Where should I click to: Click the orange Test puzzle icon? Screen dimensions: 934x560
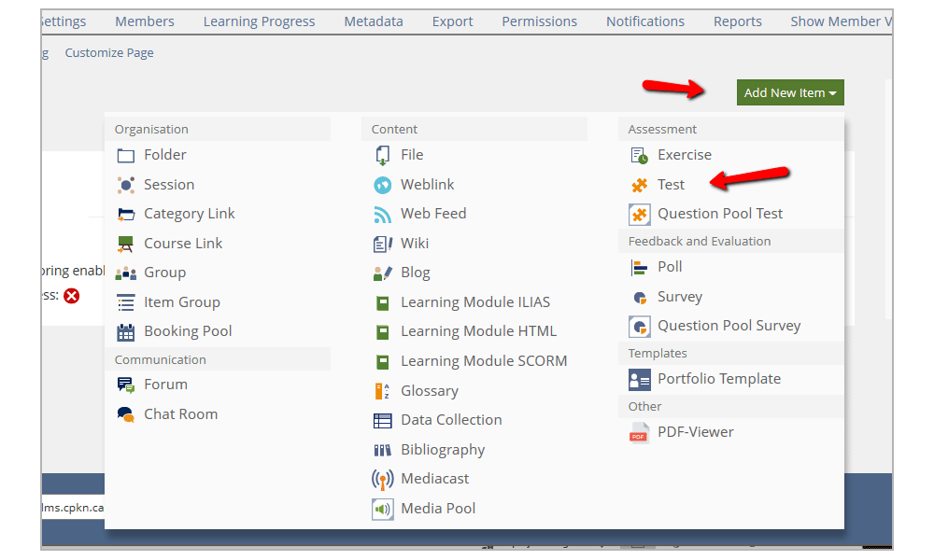[x=639, y=185]
